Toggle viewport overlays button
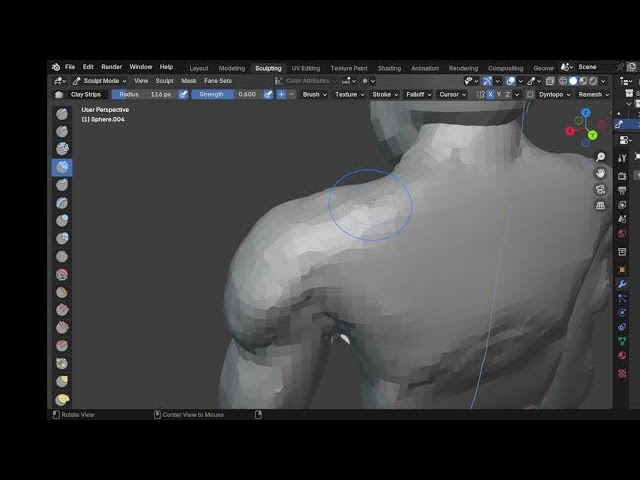 [511, 81]
